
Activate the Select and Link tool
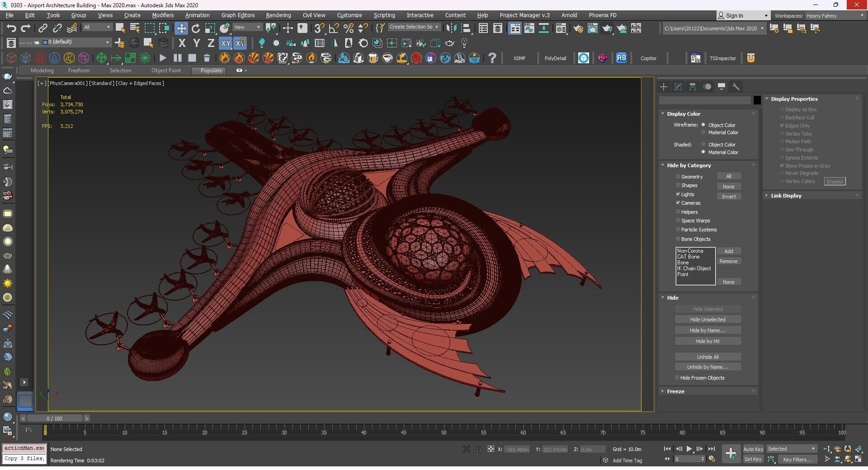(42, 28)
